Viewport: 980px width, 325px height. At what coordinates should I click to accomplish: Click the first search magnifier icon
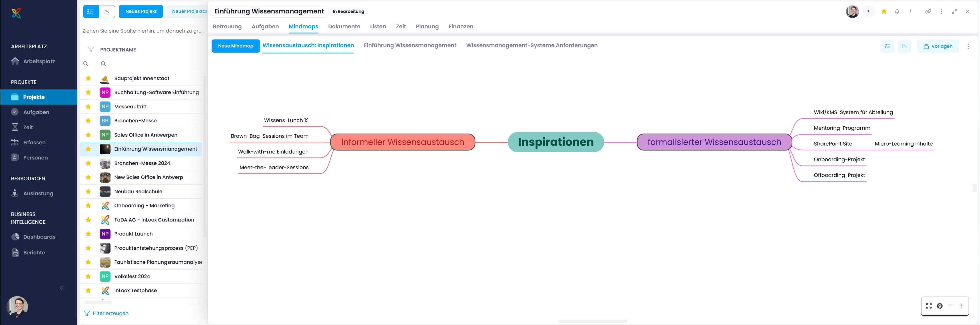[86, 64]
